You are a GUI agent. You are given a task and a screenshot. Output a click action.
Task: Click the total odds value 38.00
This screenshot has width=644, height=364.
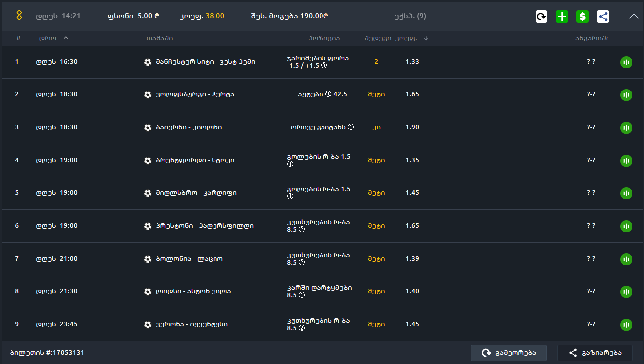(215, 16)
